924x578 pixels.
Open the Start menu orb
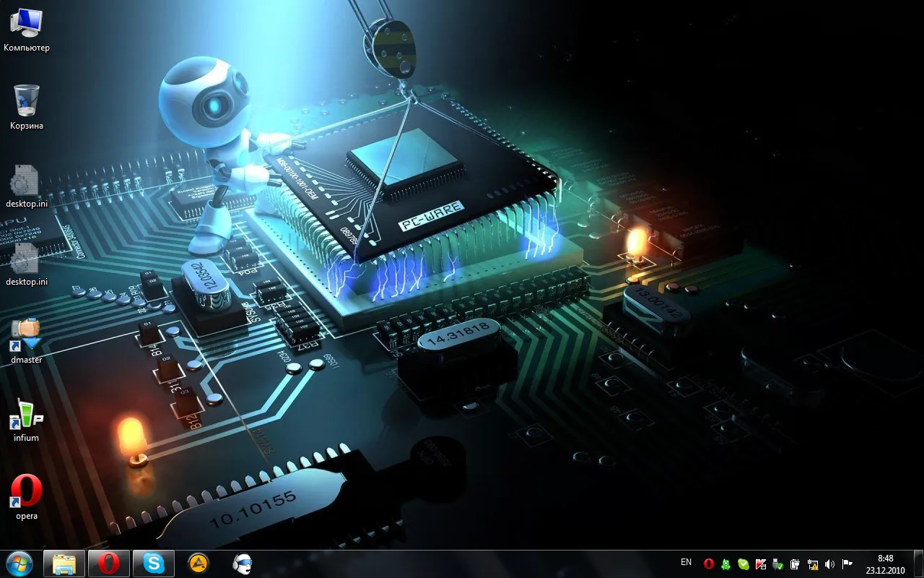[x=19, y=564]
